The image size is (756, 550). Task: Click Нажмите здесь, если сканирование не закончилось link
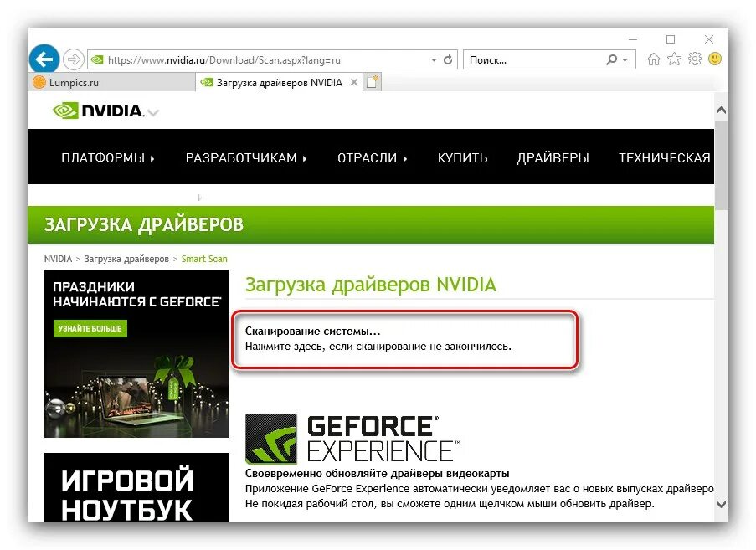pyautogui.click(x=378, y=346)
